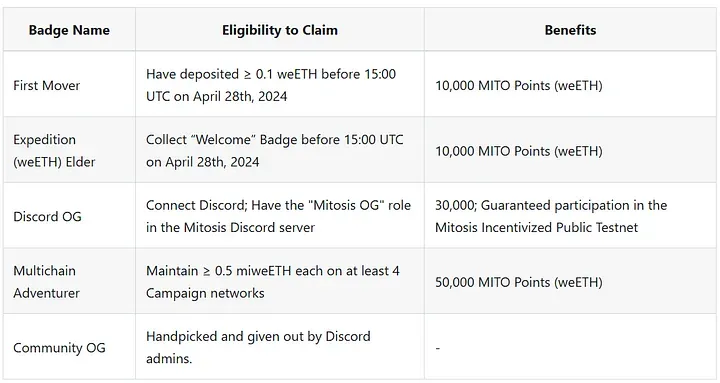Click Expedition Elder's 10,000 MITO Points benefit
The image size is (720, 383).
coord(519,151)
